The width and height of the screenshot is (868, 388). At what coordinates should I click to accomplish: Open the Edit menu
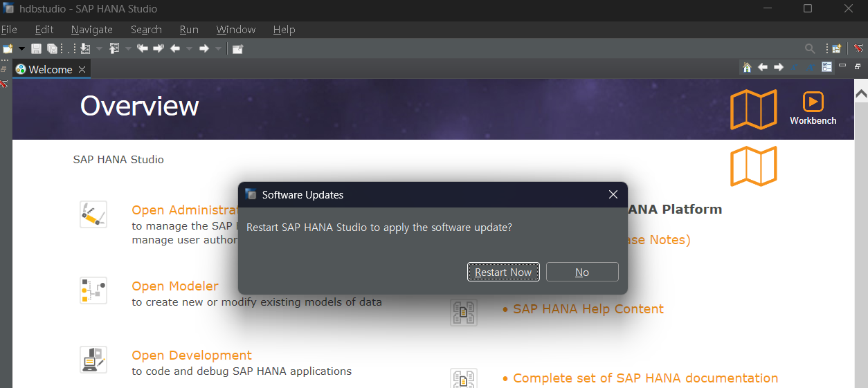(44, 30)
